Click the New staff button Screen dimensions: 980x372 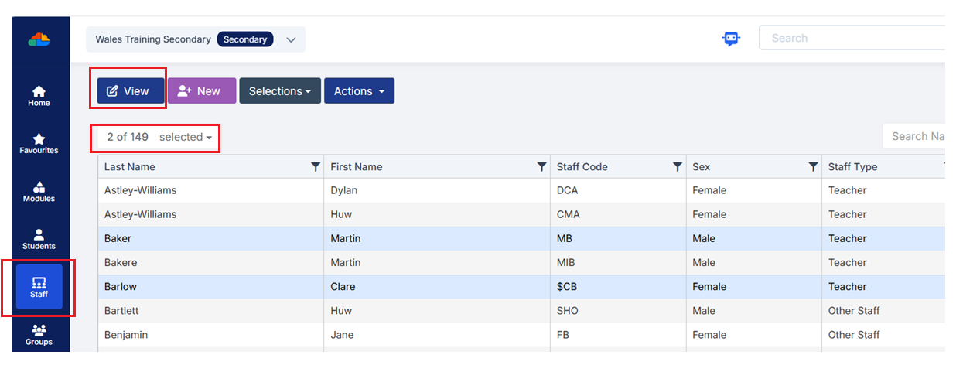(201, 90)
